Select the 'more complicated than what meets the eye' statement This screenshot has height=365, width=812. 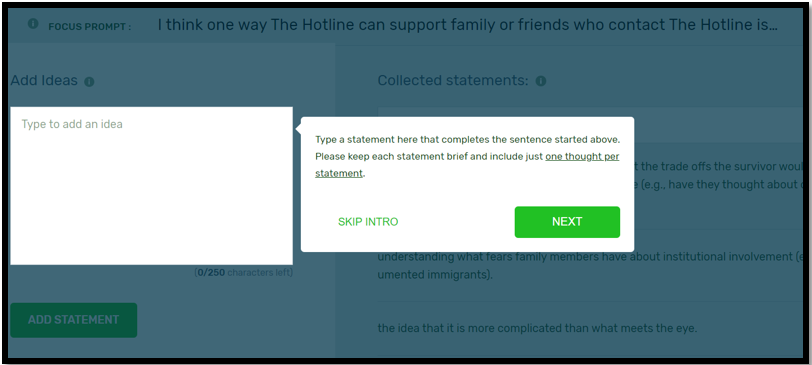click(537, 328)
